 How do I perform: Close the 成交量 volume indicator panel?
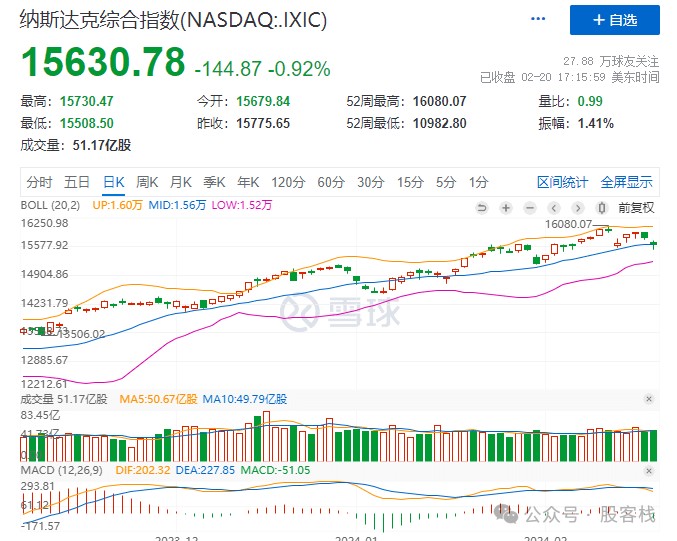point(649,399)
